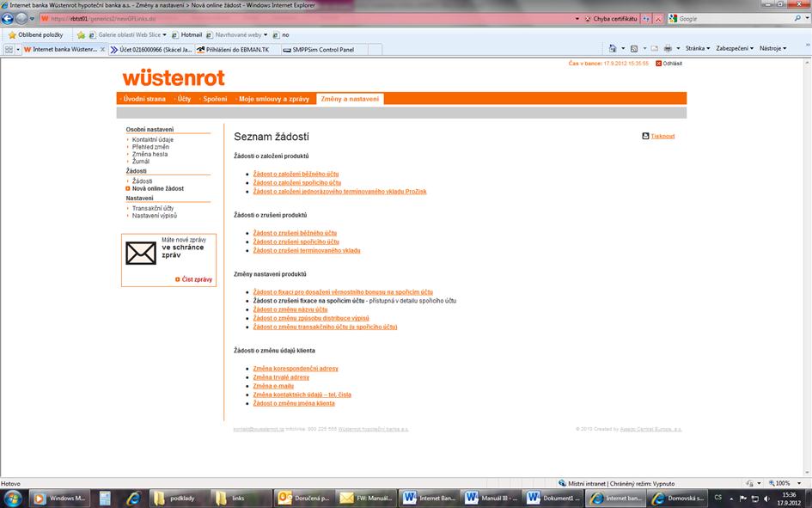
Task: Switch to 'Spoření' menu tab
Action: (x=215, y=99)
